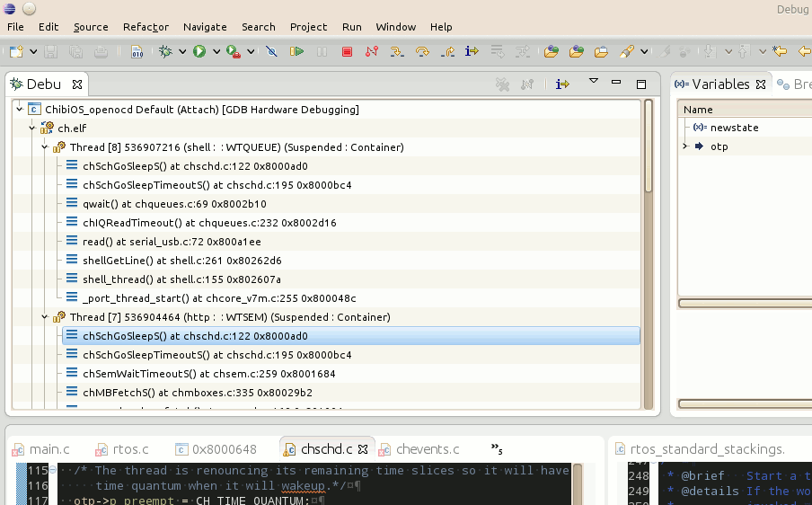Click the External Tools run icon
The width and height of the screenshot is (812, 505).
coord(234,51)
